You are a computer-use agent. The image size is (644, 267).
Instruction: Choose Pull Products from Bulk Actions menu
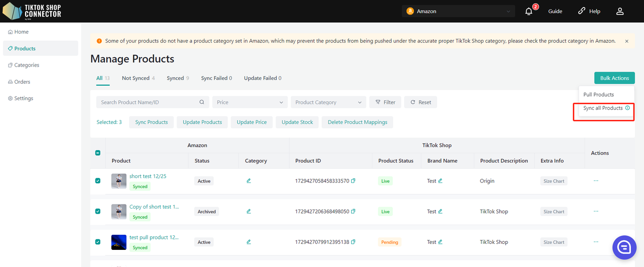[598, 95]
